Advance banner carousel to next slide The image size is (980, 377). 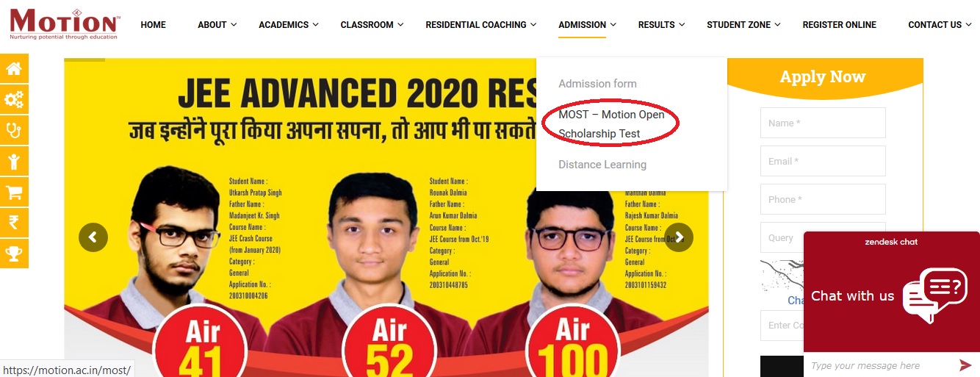pyautogui.click(x=679, y=237)
